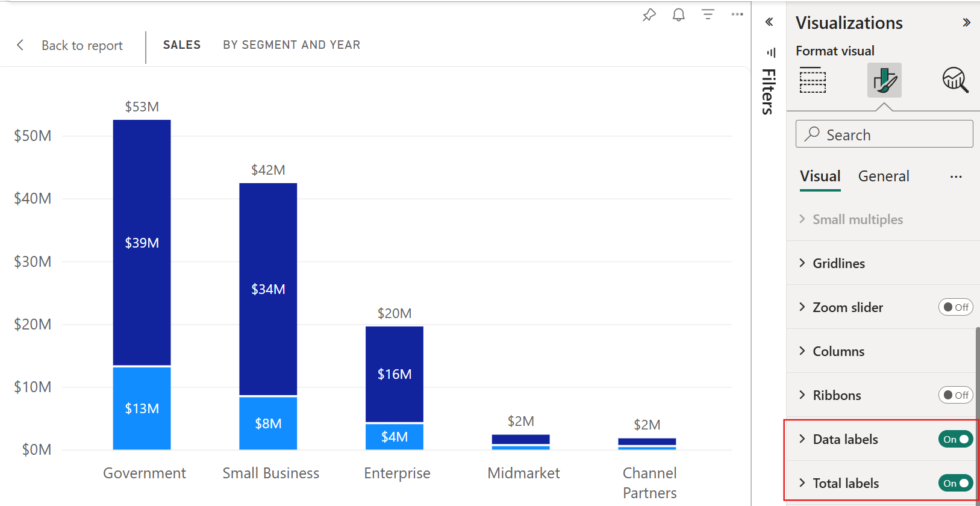Open More options ellipsis above the chart
This screenshot has width=980, height=506.
pos(737,14)
